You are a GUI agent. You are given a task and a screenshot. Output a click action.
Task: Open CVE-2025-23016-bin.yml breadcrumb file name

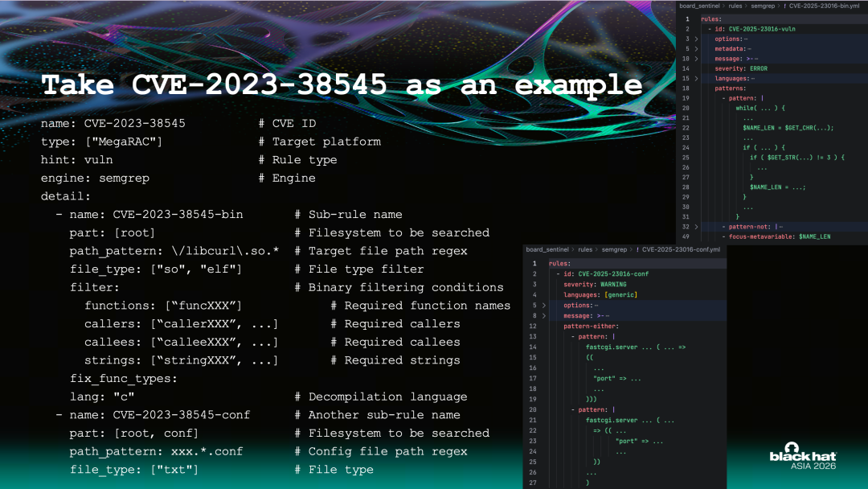click(825, 6)
